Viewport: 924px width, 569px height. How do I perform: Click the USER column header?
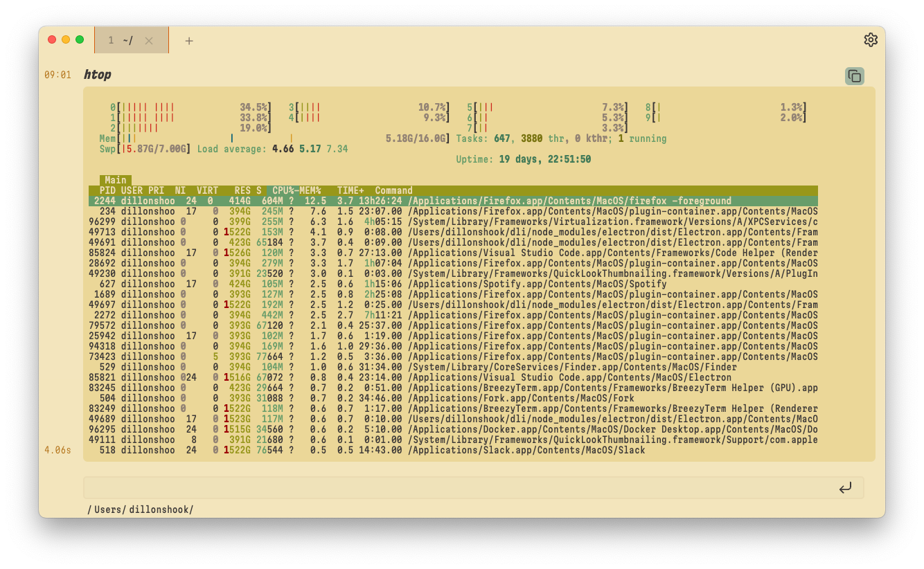134,190
